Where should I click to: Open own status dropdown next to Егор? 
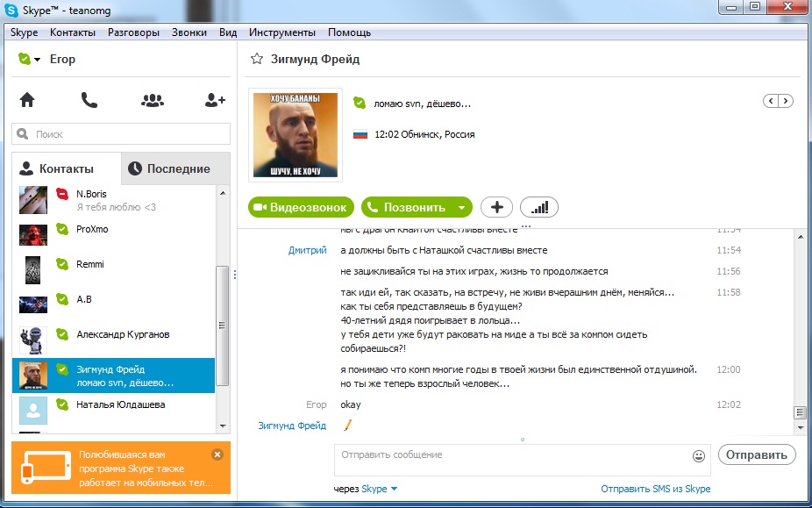[x=30, y=59]
